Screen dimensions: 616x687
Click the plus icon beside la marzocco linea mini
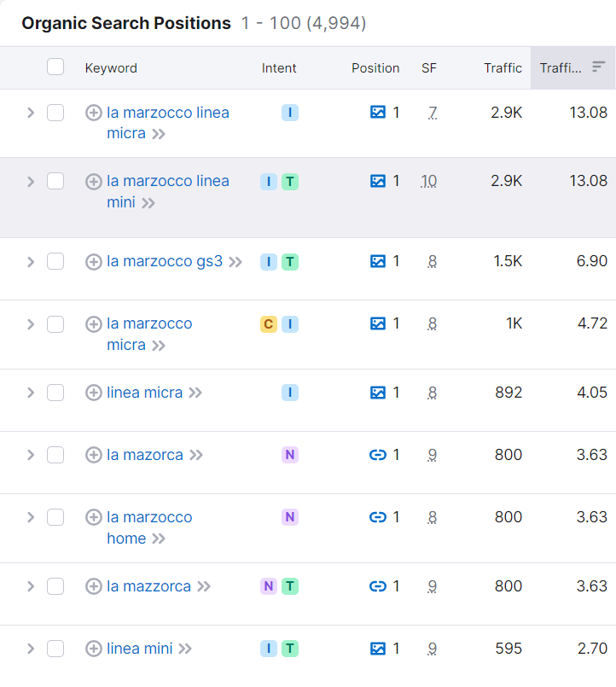(93, 182)
